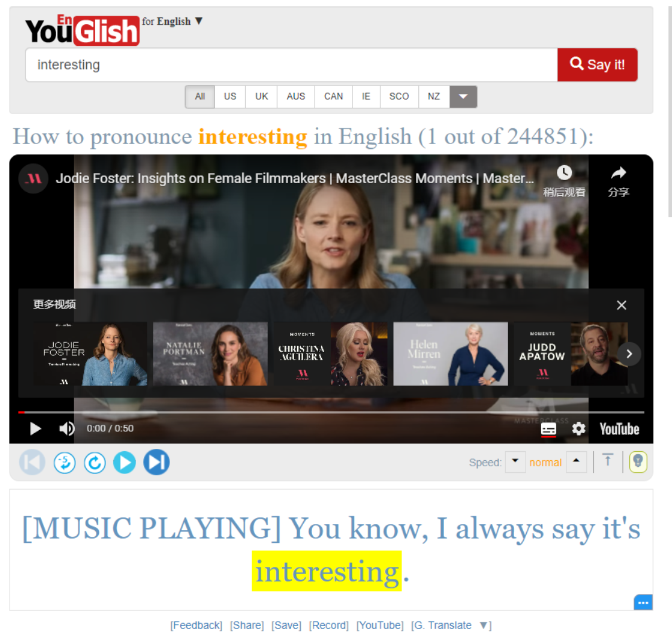Replay the current clip with circular arrow
The height and width of the screenshot is (638, 672).
95,463
